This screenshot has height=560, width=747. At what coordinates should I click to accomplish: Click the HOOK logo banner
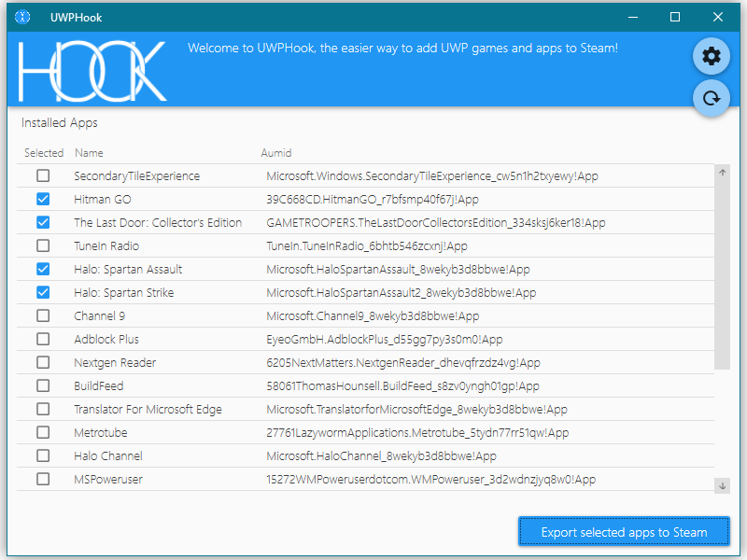pos(92,71)
